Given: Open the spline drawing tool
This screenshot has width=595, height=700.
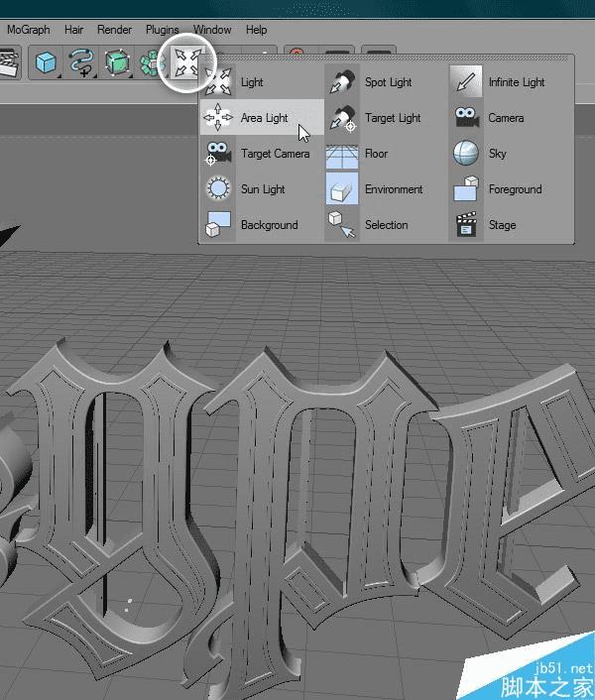Looking at the screenshot, I should click(81, 62).
